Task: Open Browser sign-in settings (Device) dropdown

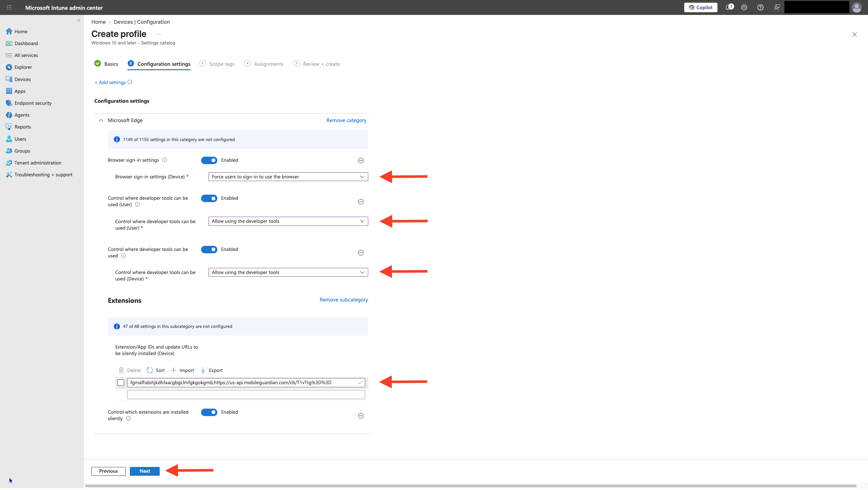Action: [x=288, y=177]
